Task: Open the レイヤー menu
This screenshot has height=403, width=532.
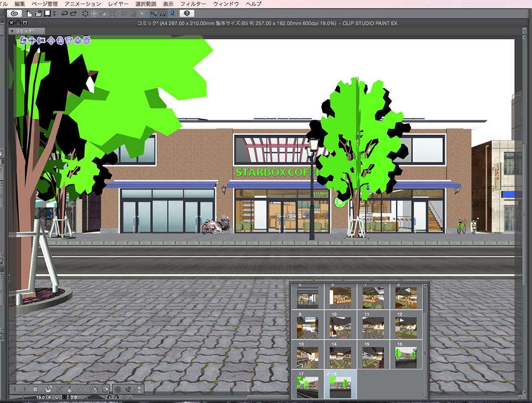Action: [118, 4]
